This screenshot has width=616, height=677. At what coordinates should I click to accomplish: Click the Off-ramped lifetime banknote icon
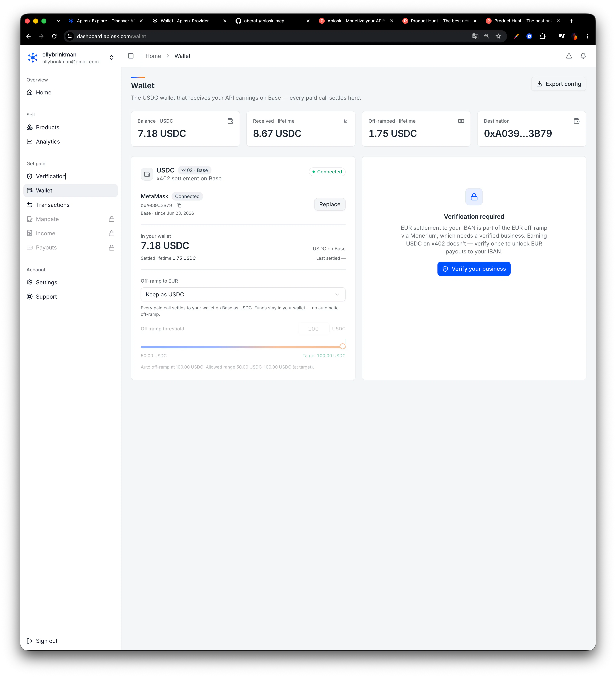pos(461,121)
